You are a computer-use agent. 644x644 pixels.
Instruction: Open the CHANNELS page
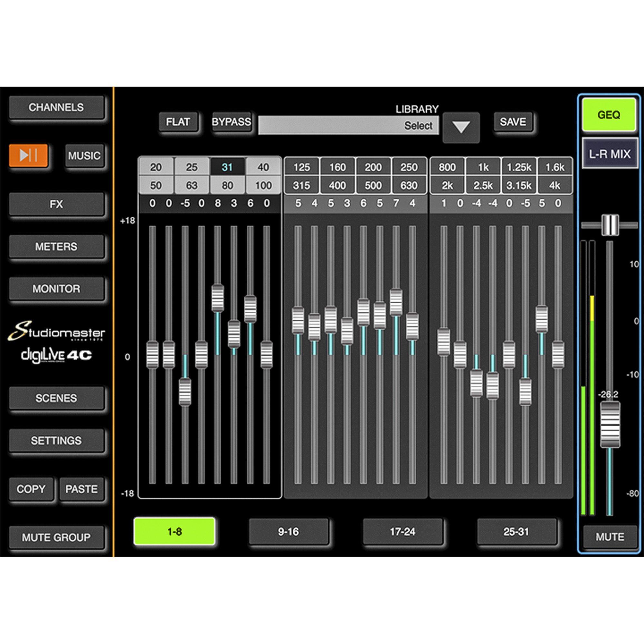coord(56,107)
